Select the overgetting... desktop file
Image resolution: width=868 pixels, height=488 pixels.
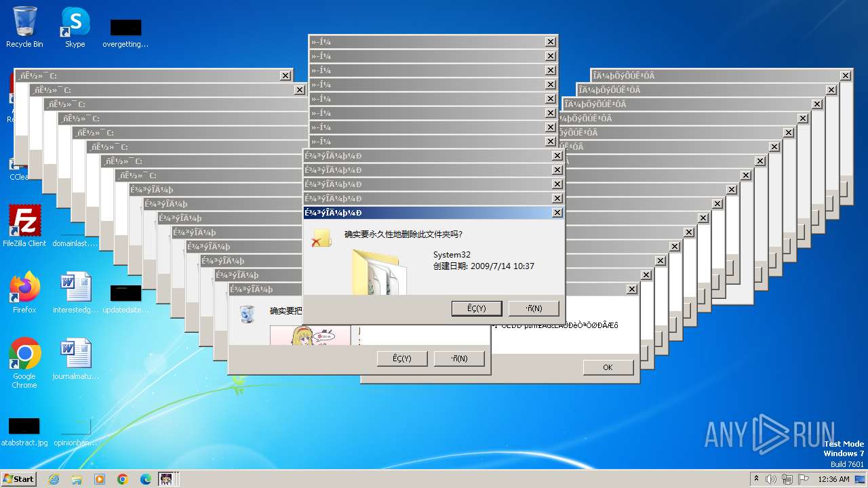[x=125, y=33]
